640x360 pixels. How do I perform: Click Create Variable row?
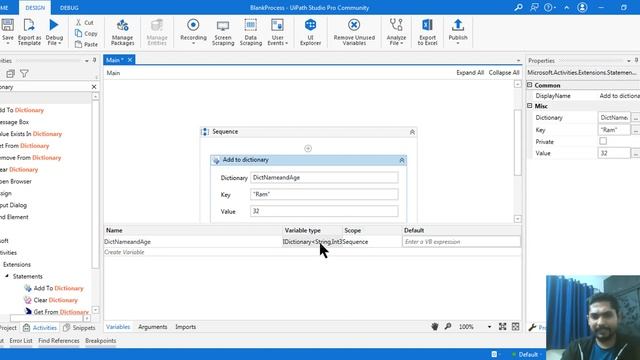pyautogui.click(x=312, y=252)
